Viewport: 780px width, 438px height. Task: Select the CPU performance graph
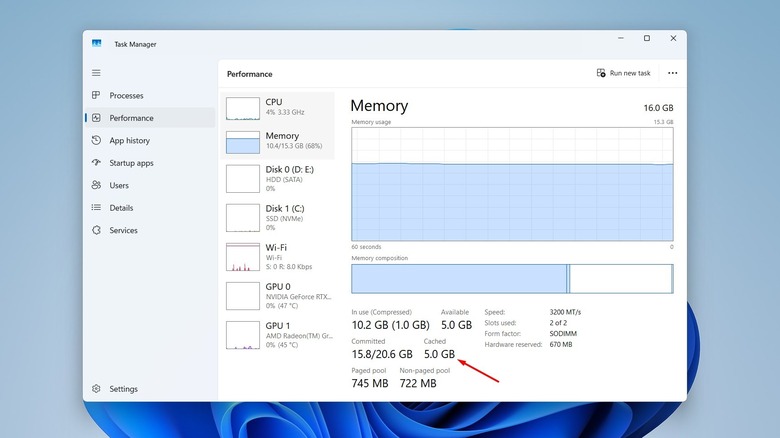tap(243, 107)
